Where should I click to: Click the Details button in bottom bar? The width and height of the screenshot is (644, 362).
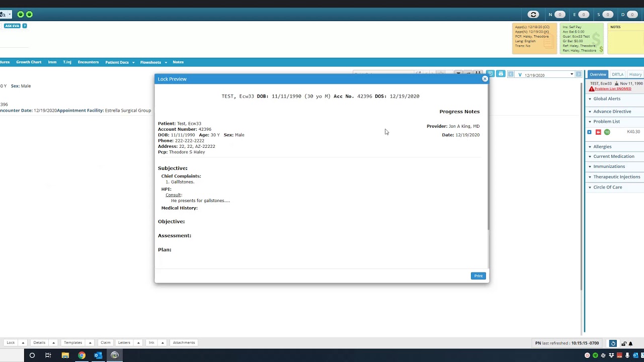pyautogui.click(x=39, y=343)
